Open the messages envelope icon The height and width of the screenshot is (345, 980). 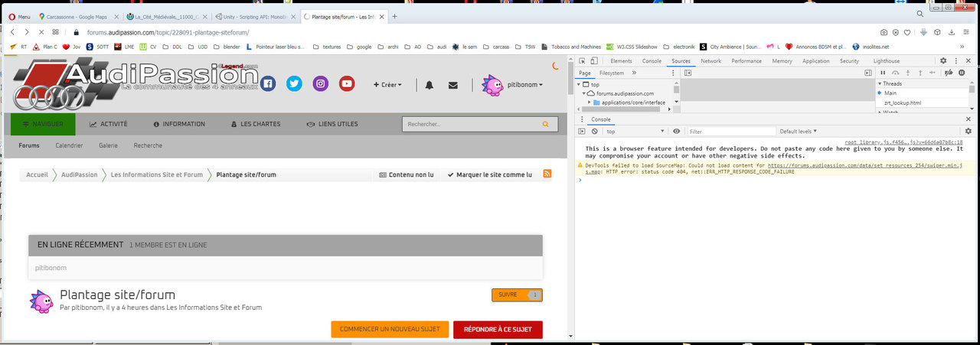453,85
